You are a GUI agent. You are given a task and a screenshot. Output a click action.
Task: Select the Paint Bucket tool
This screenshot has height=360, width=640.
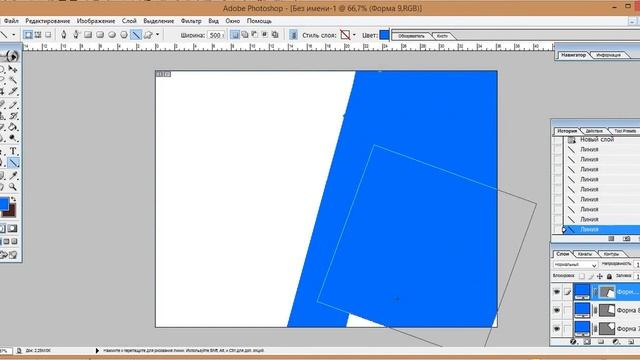[x=13, y=127]
